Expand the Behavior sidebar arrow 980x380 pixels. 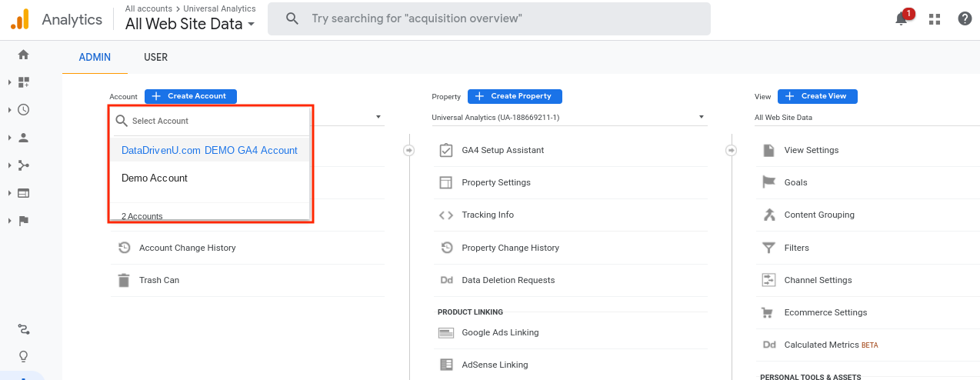[10, 193]
